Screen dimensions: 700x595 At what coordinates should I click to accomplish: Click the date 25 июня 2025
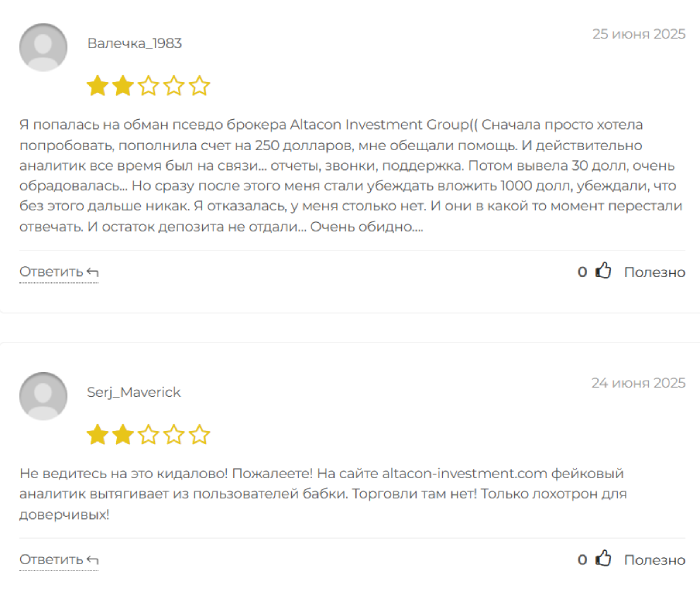pos(638,33)
